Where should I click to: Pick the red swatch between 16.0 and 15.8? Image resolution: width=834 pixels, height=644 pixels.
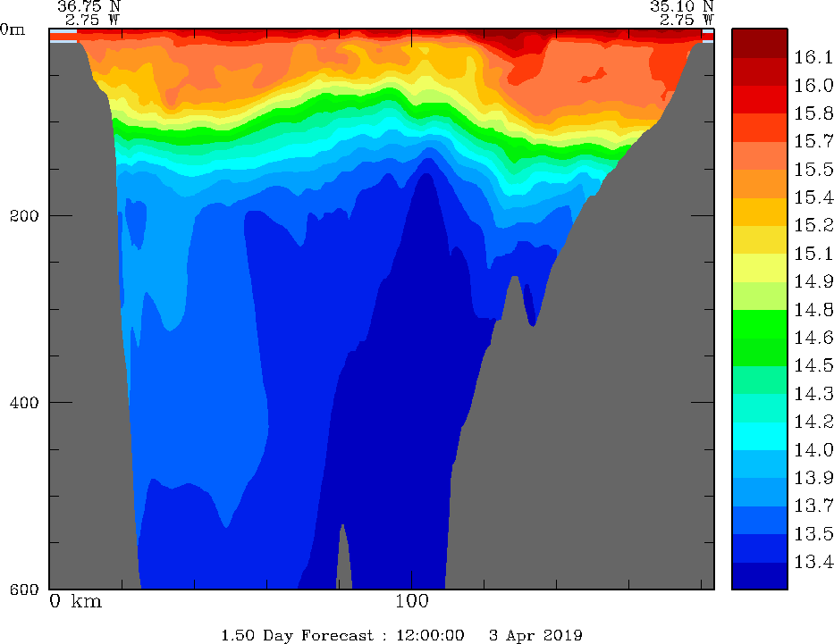click(760, 99)
